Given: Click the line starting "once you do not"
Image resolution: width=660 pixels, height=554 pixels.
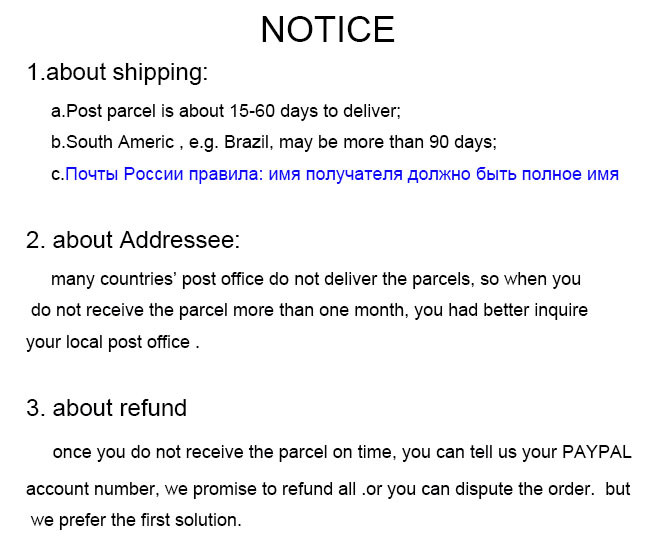Looking at the screenshot, I should (x=341, y=452).
